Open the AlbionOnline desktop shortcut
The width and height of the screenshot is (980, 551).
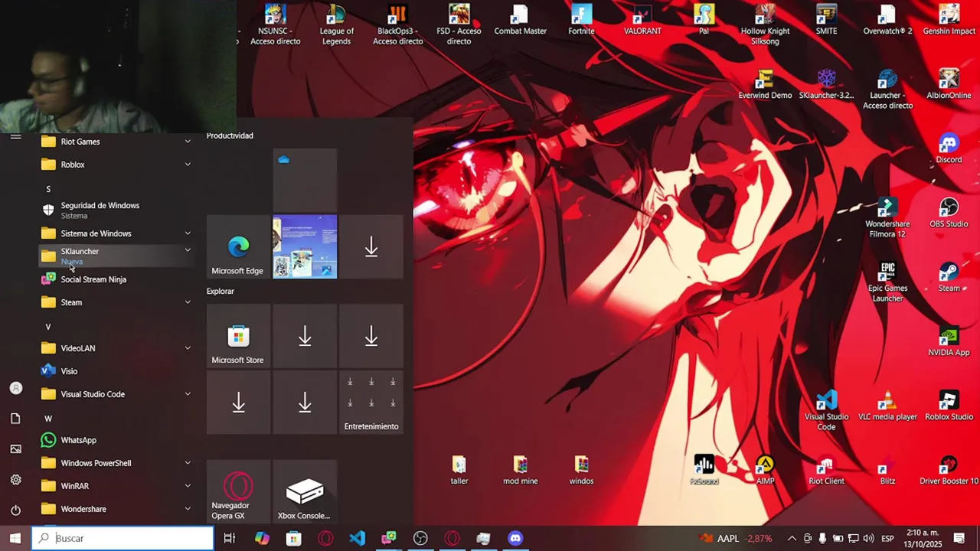coord(949,84)
